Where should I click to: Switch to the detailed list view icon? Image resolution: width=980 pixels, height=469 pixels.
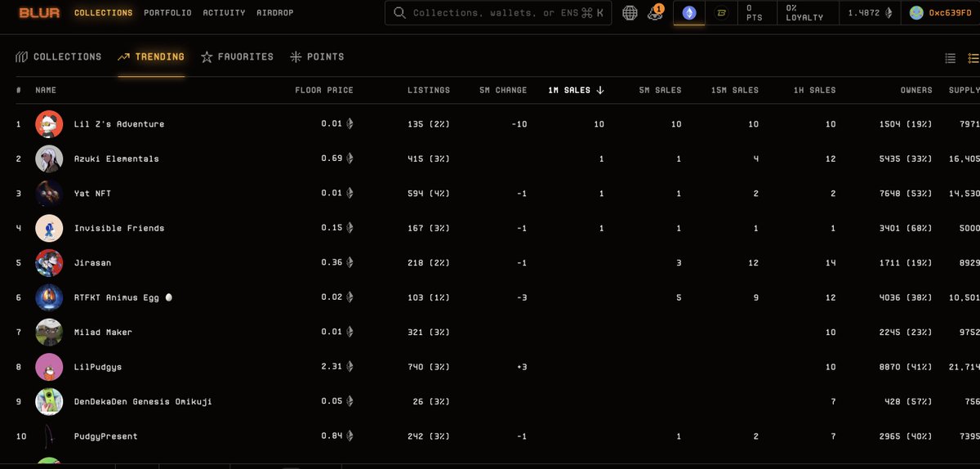pyautogui.click(x=973, y=58)
